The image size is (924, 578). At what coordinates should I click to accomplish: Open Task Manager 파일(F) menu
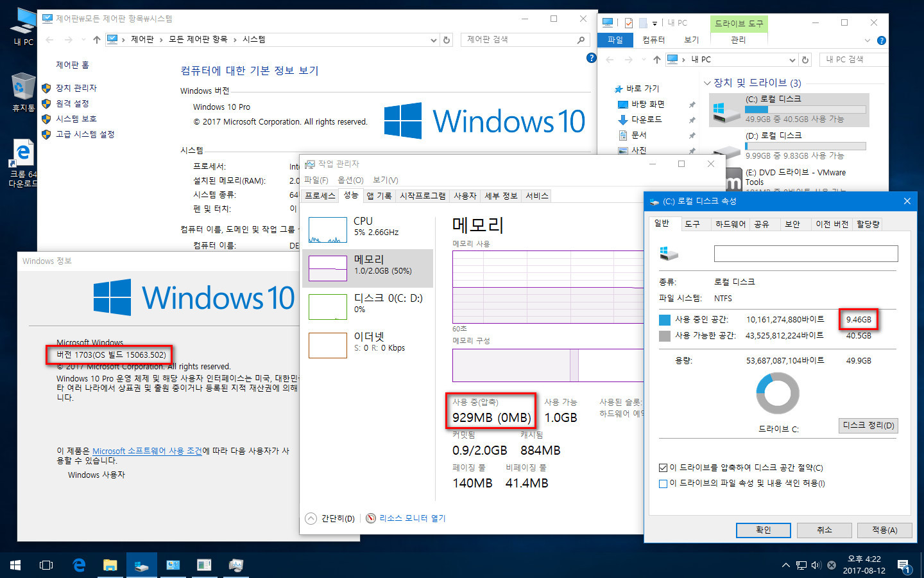coord(316,180)
